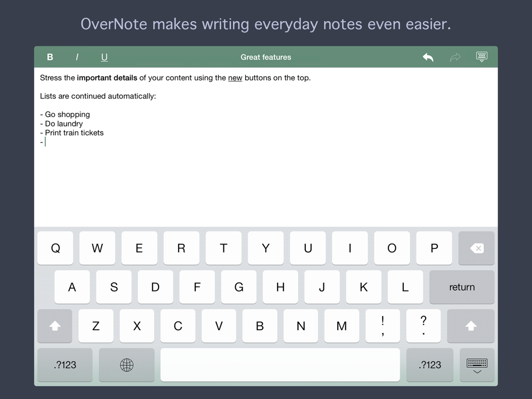
Task: Tap the right Shift arrow key
Action: click(471, 326)
